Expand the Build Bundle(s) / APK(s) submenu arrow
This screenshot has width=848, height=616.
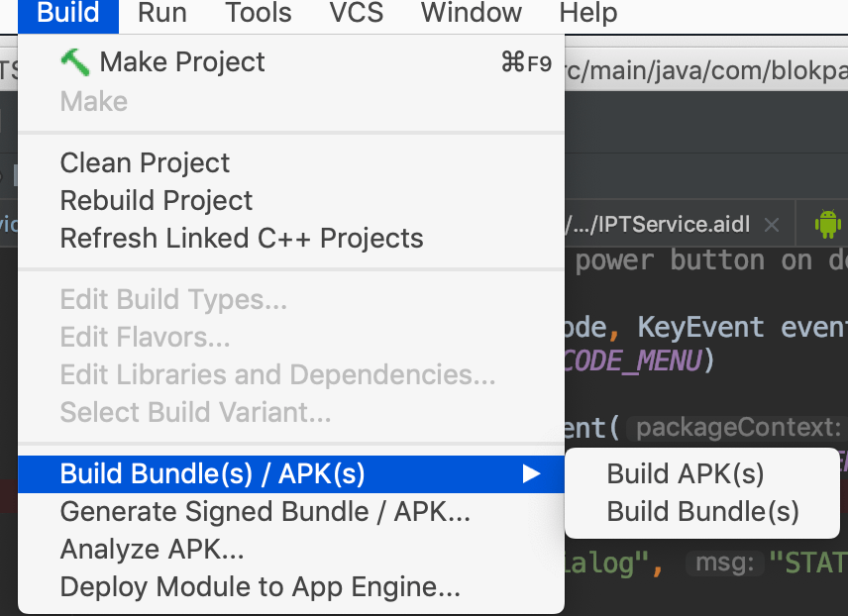[532, 474]
